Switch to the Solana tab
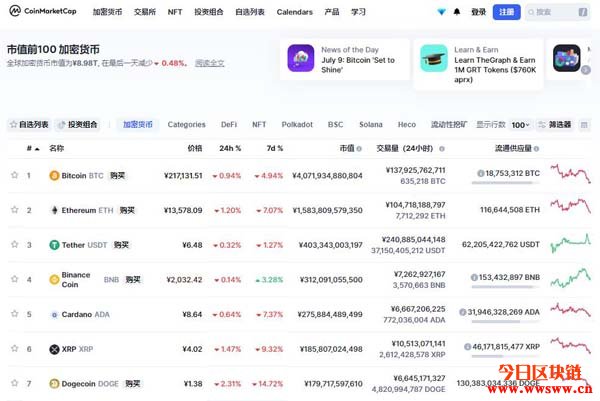600x401 pixels. tap(371, 125)
